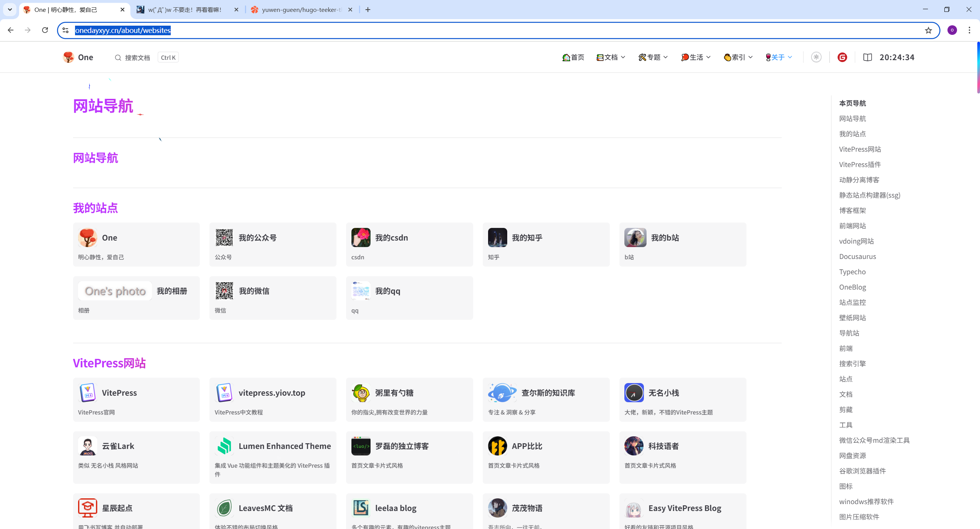Click the 搜索文档 search box
The image size is (980, 529).
point(137,57)
